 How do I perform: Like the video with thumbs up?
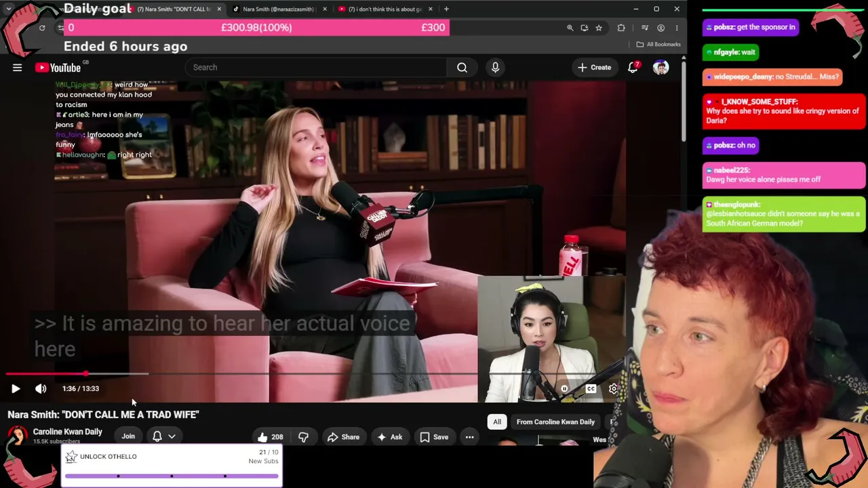[270, 437]
